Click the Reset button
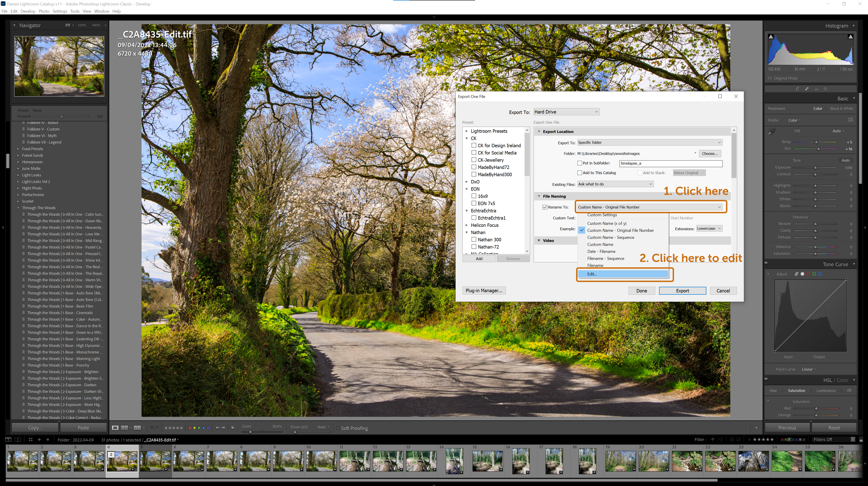The image size is (868, 486). (x=834, y=428)
